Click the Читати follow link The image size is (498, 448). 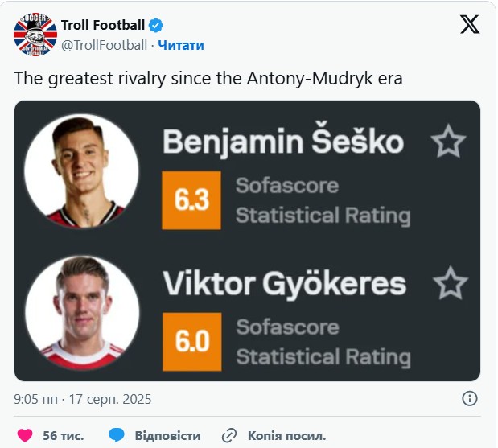tap(181, 45)
